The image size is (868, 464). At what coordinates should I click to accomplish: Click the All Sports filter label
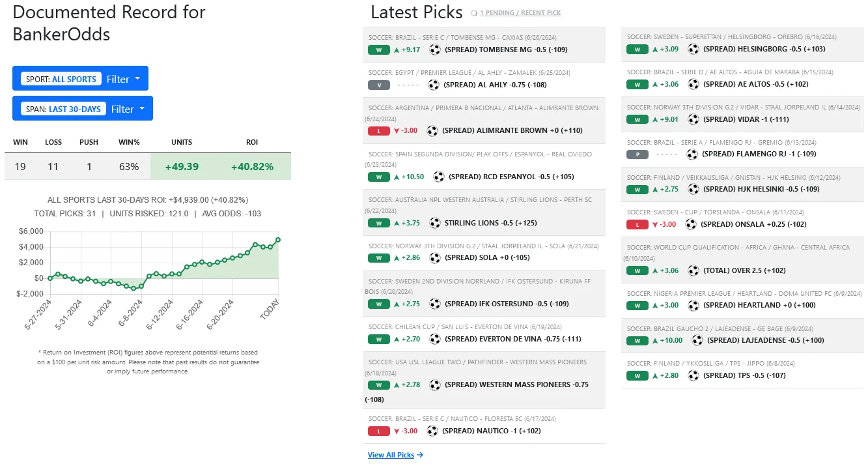[x=61, y=79]
